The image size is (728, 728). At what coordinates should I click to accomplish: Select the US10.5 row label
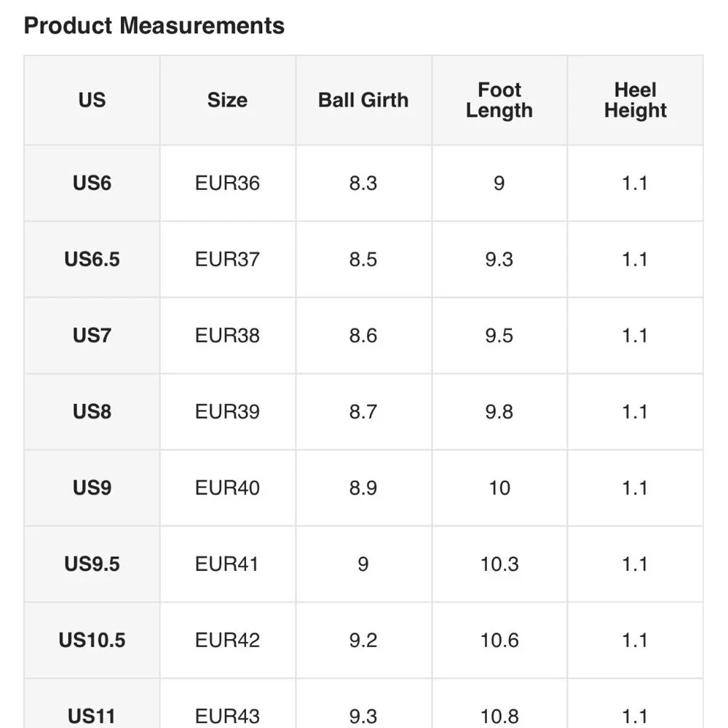pos(92,641)
